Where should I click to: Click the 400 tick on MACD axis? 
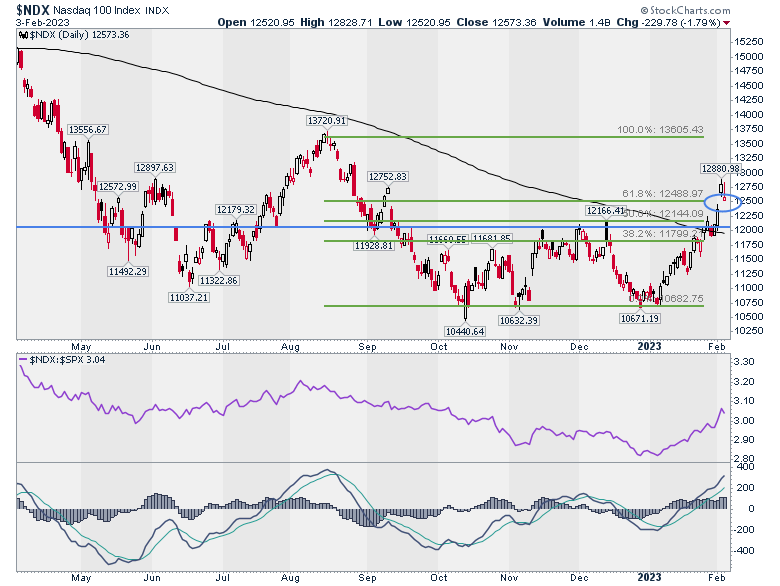tap(747, 467)
